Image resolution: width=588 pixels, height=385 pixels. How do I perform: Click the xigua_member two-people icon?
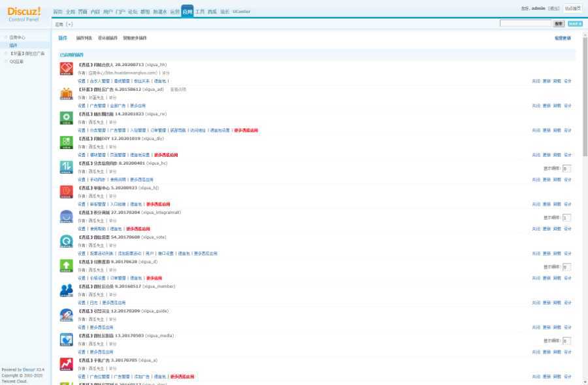tap(66, 290)
